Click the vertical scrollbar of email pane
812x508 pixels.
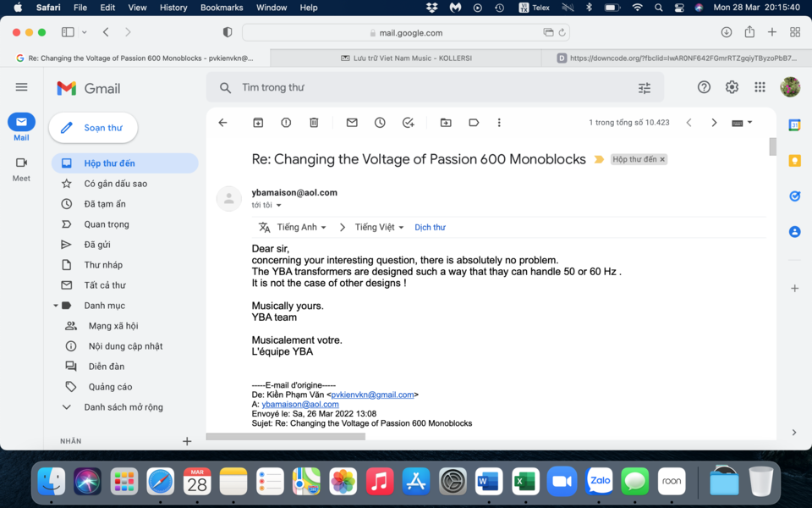pyautogui.click(x=772, y=146)
